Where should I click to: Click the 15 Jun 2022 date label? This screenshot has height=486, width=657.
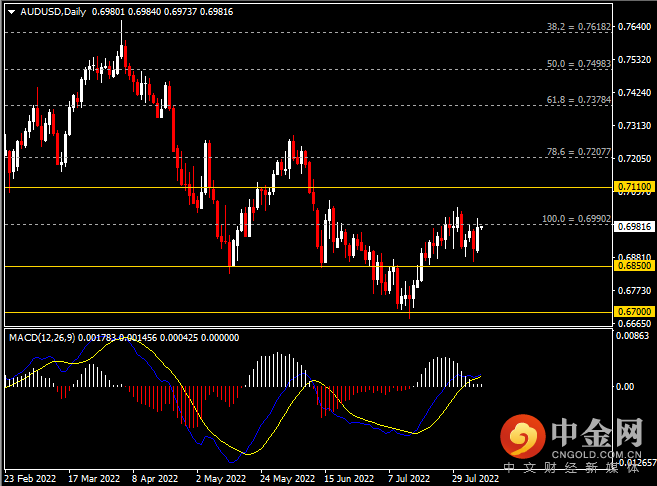click(349, 478)
